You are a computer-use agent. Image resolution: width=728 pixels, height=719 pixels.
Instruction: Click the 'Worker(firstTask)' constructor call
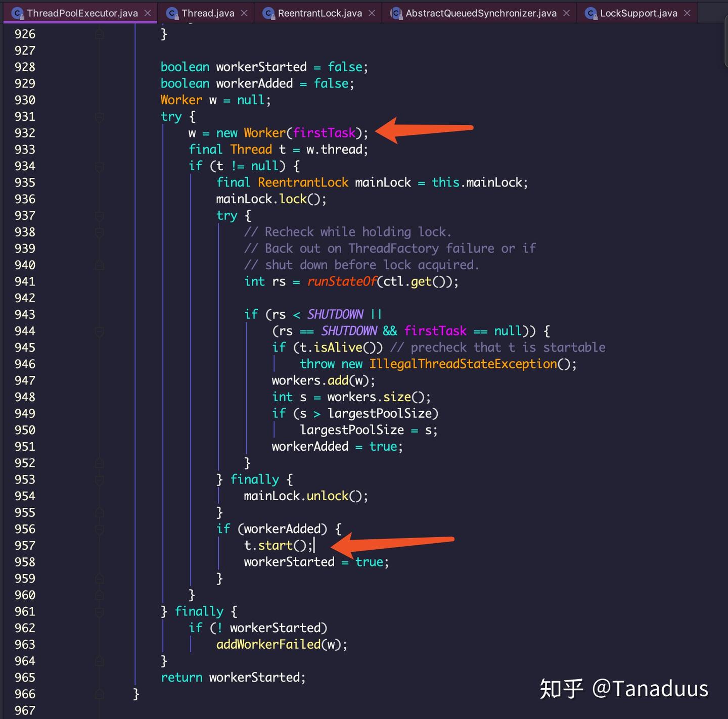302,133
